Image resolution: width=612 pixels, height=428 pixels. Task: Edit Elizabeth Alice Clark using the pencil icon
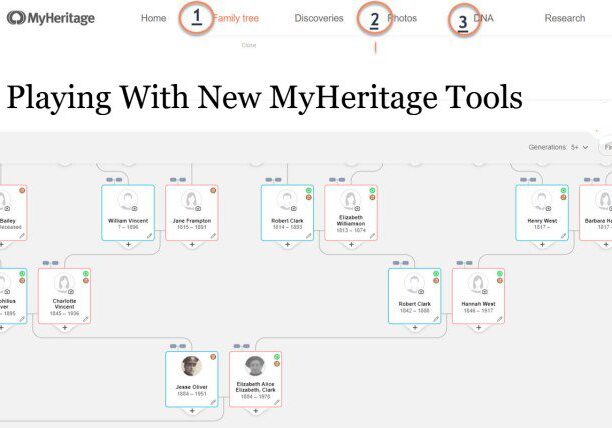tap(277, 402)
